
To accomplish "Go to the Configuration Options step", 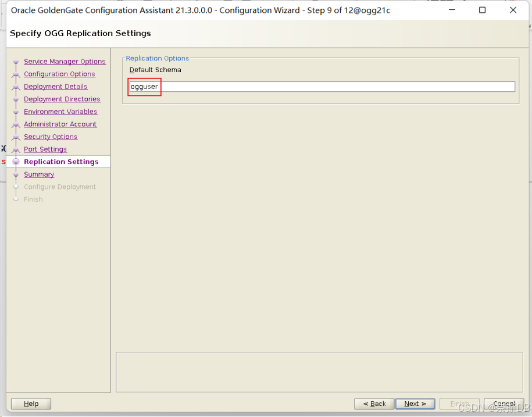I will (59, 74).
